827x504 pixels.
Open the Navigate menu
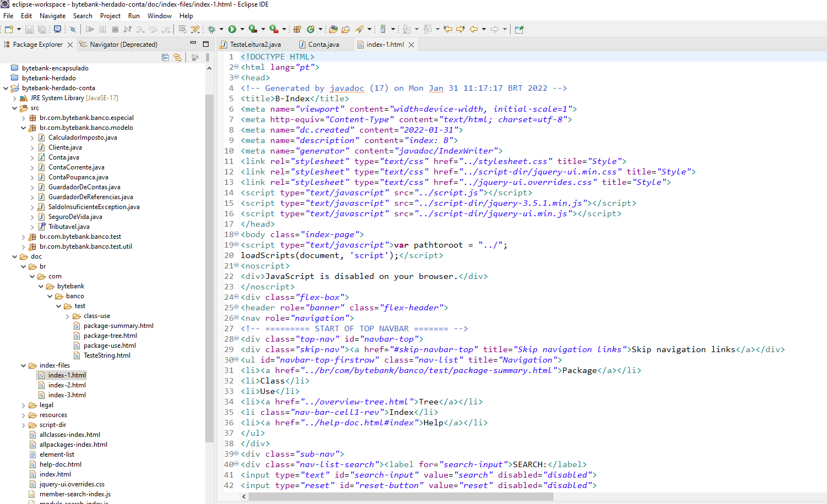point(52,16)
